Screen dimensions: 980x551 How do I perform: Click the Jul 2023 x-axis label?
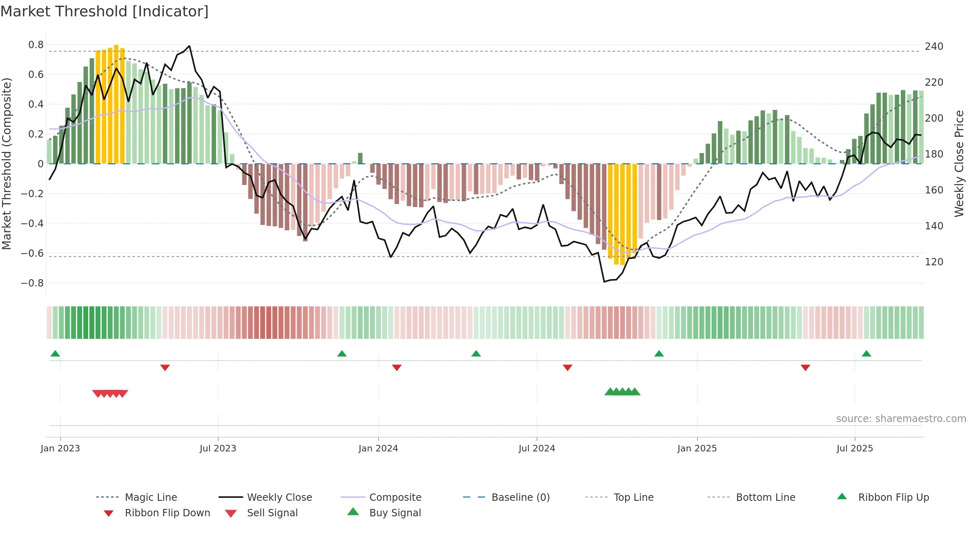(218, 448)
